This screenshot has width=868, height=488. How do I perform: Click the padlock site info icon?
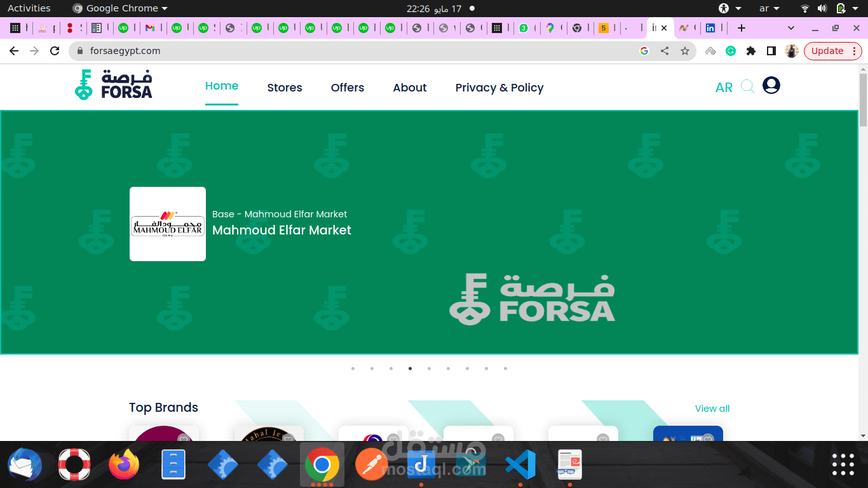click(x=80, y=51)
